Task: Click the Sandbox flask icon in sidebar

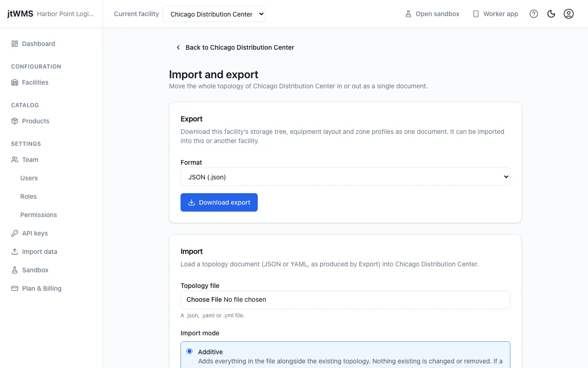Action: (15, 270)
